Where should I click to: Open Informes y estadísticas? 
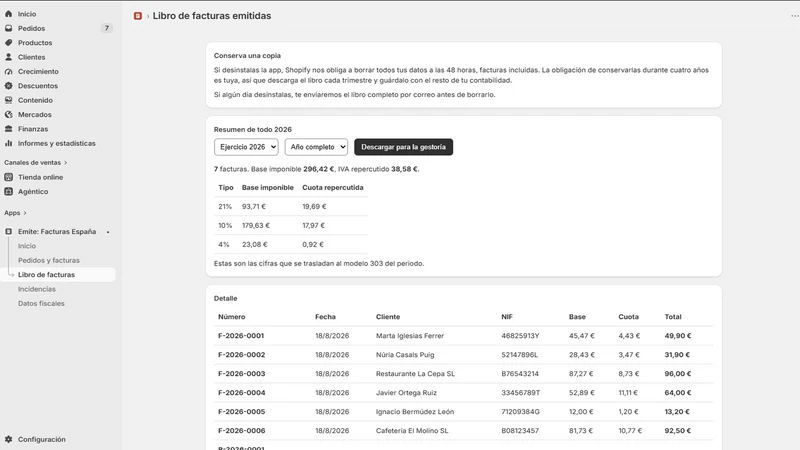coord(57,143)
